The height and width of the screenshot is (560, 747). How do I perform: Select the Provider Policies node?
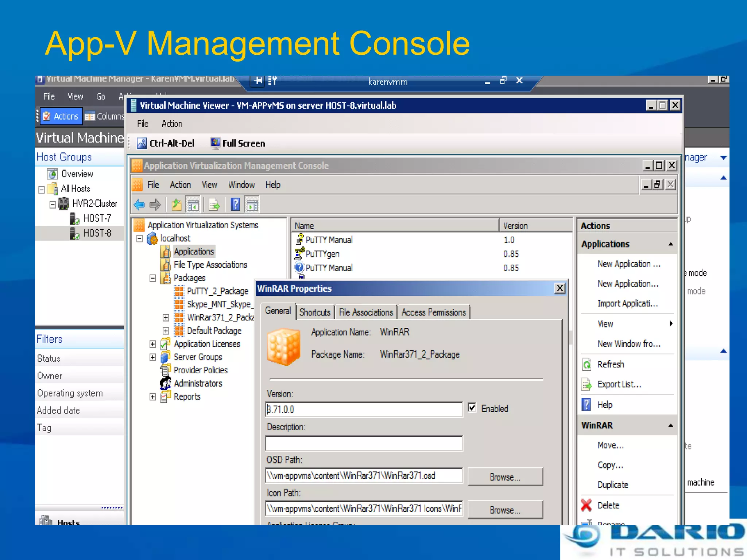pos(201,370)
